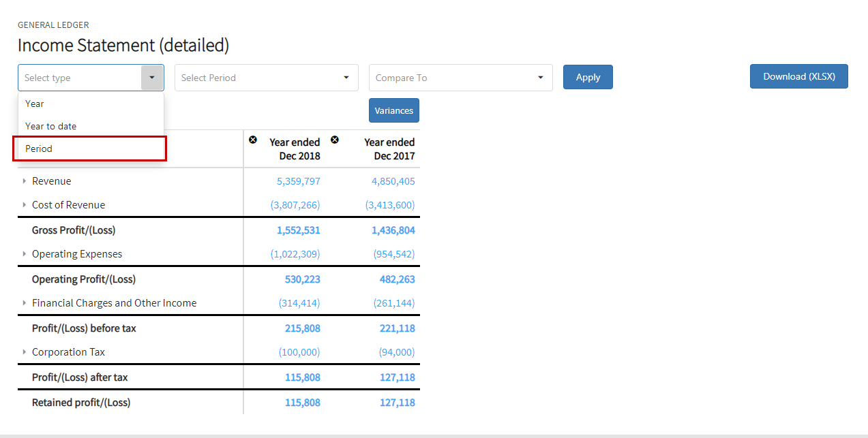Download the statement as XLSX
Screen dimensions: 868x438
(799, 76)
